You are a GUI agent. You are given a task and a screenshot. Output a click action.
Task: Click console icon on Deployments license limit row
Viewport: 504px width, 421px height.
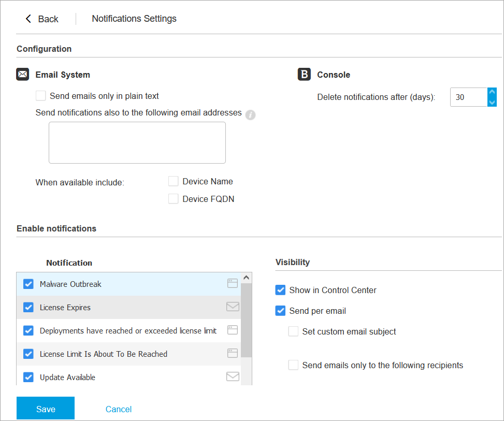pyautogui.click(x=233, y=330)
